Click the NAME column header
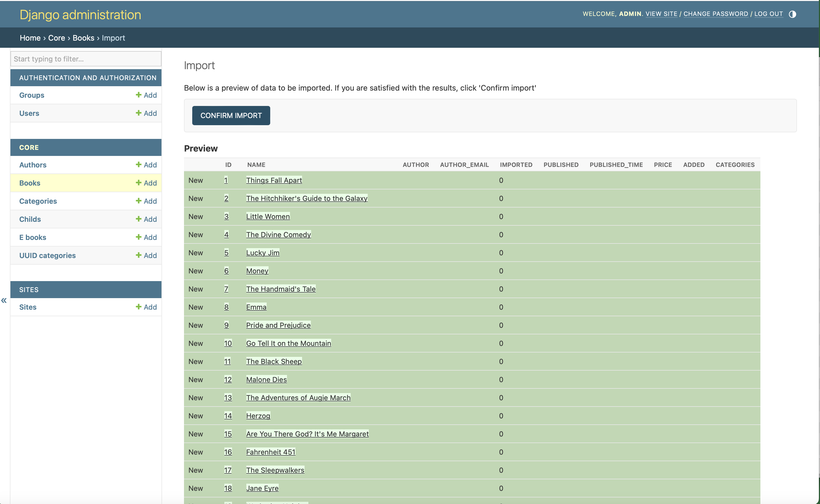Image resolution: width=820 pixels, height=504 pixels. tap(256, 164)
